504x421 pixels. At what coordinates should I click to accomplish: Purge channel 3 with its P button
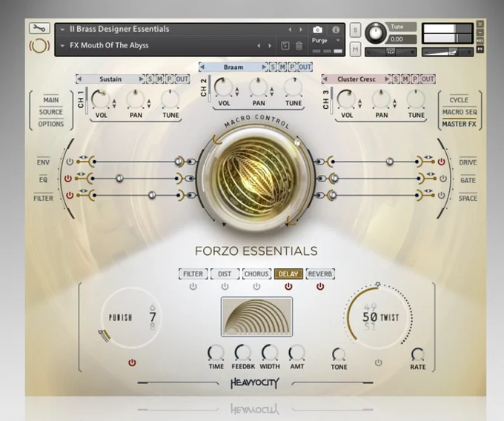415,79
